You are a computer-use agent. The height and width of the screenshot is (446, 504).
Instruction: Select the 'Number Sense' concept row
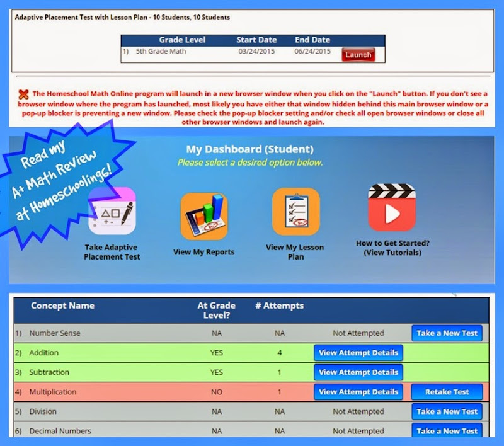(x=251, y=333)
